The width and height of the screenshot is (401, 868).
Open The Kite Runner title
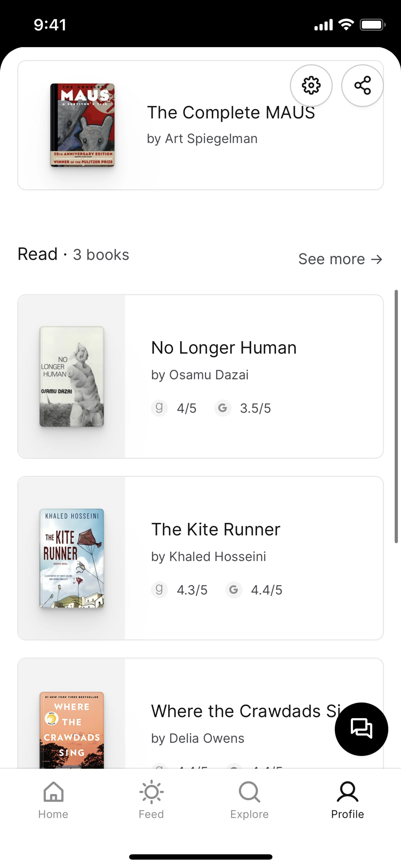pyautogui.click(x=216, y=529)
